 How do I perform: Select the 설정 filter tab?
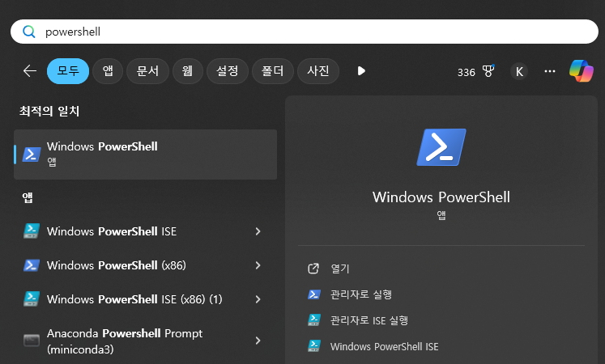coord(228,71)
